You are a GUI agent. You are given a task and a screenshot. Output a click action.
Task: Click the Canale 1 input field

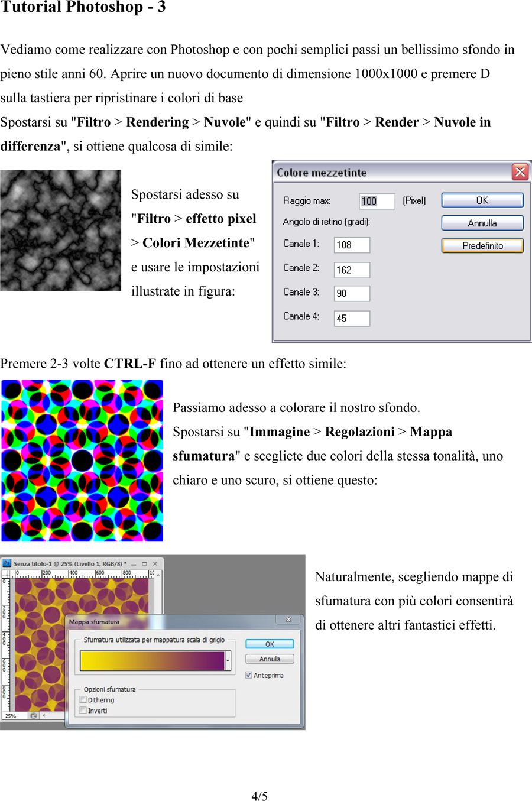(x=352, y=245)
